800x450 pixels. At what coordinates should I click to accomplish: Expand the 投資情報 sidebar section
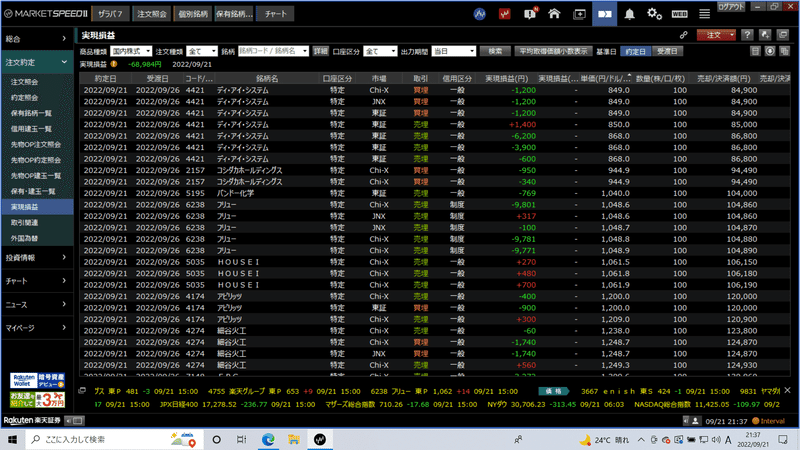click(37, 258)
